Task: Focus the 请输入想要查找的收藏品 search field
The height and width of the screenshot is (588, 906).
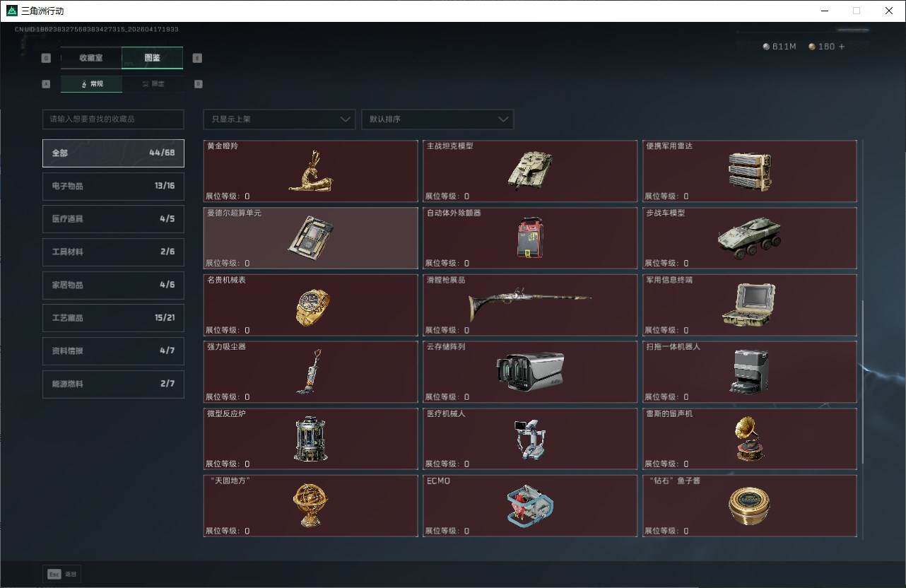Action: [x=113, y=119]
